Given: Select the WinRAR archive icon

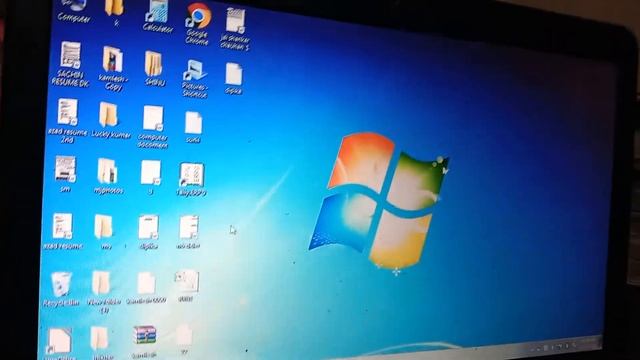Looking at the screenshot, I should pyautogui.click(x=144, y=341).
